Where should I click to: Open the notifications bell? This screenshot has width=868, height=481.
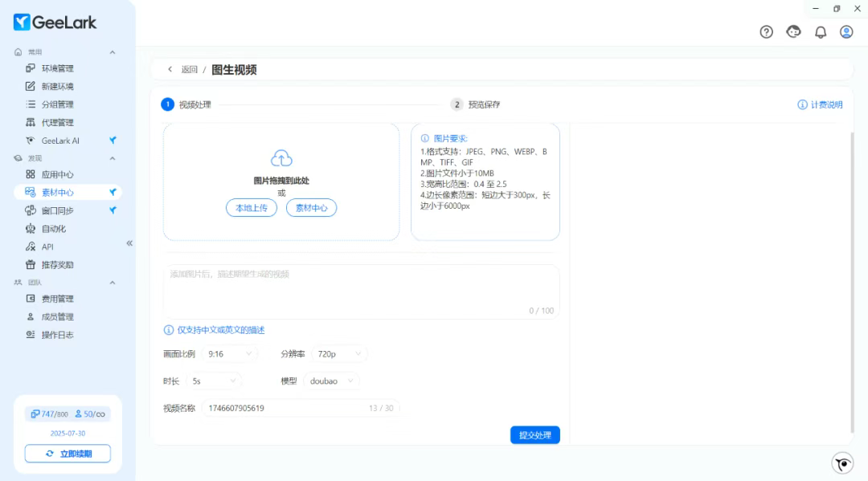pos(821,32)
